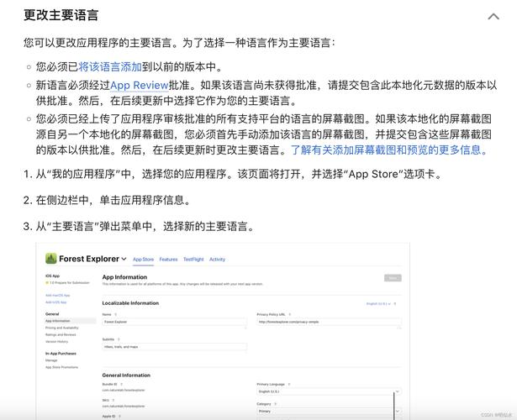Open the Primary Language dropdown
The image size is (517, 420).
pyautogui.click(x=329, y=391)
